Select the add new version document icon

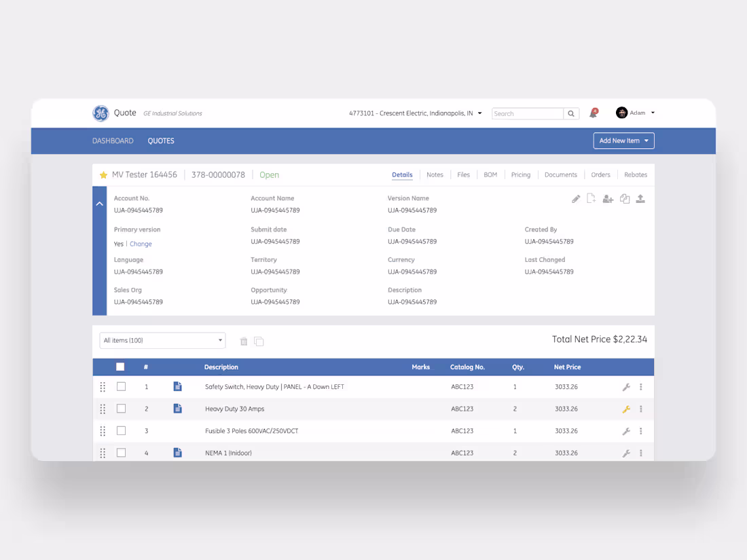[591, 198]
